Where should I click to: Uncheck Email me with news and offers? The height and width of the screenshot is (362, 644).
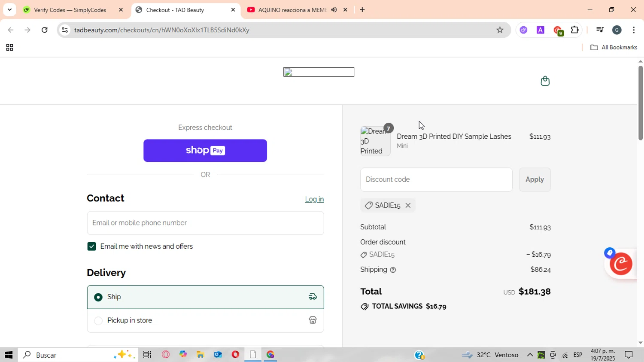(x=91, y=246)
